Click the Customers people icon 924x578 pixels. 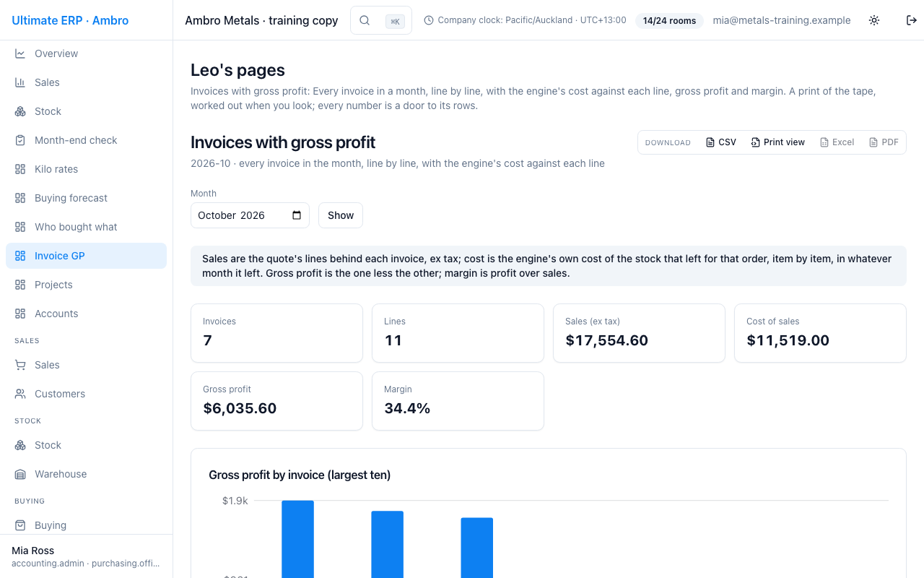(20, 394)
